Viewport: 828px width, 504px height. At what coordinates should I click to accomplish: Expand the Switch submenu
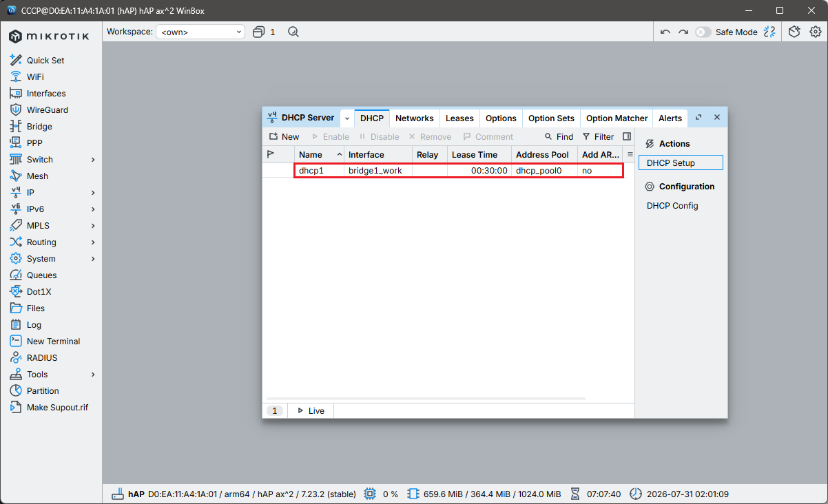pyautogui.click(x=93, y=159)
